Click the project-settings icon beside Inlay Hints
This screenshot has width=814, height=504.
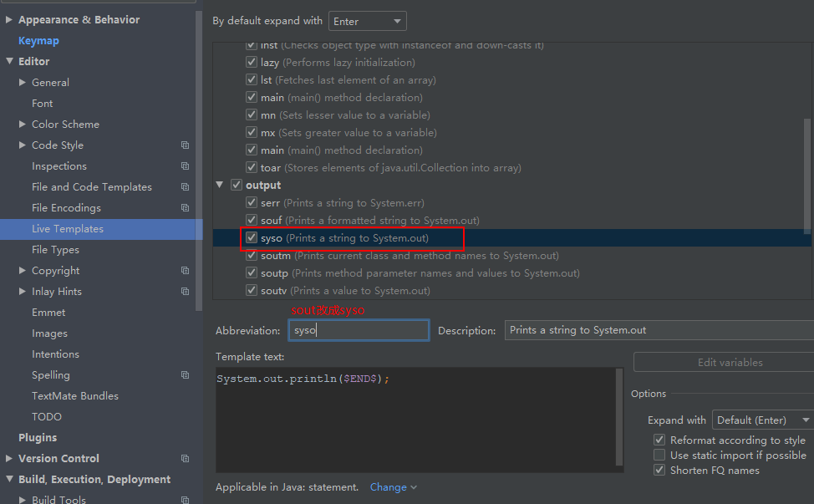pos(185,291)
